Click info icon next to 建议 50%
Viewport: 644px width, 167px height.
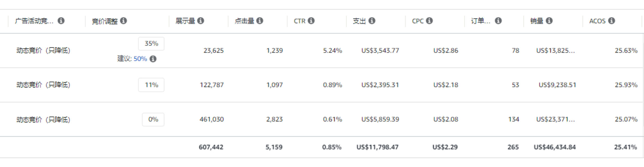coord(153,59)
